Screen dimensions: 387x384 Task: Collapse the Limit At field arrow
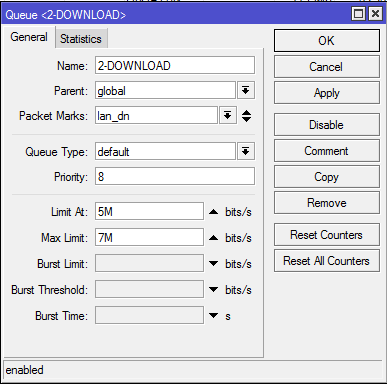[x=213, y=212]
